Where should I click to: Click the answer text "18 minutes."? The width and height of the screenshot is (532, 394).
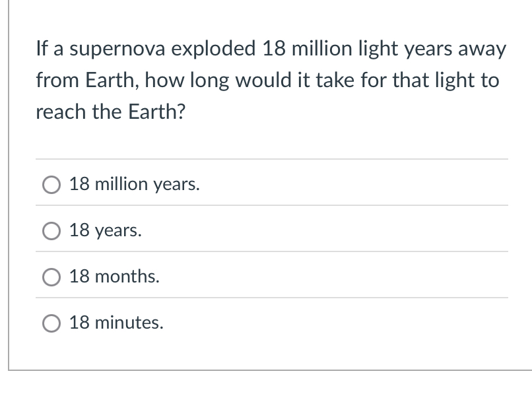(116, 323)
